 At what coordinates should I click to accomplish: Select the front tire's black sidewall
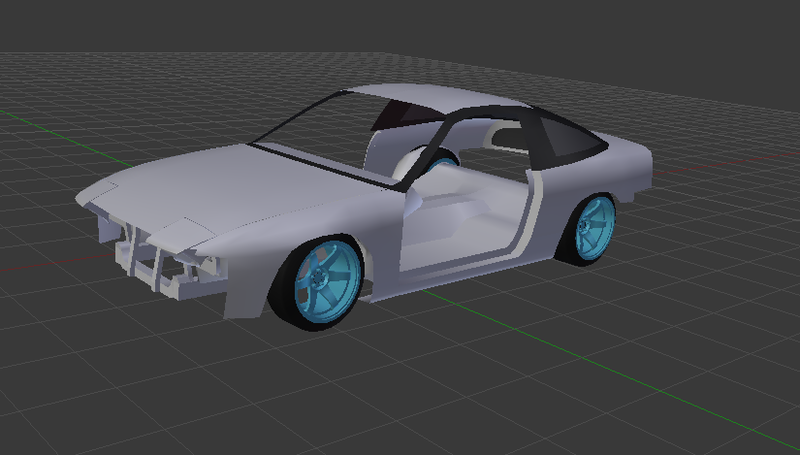click(282, 291)
